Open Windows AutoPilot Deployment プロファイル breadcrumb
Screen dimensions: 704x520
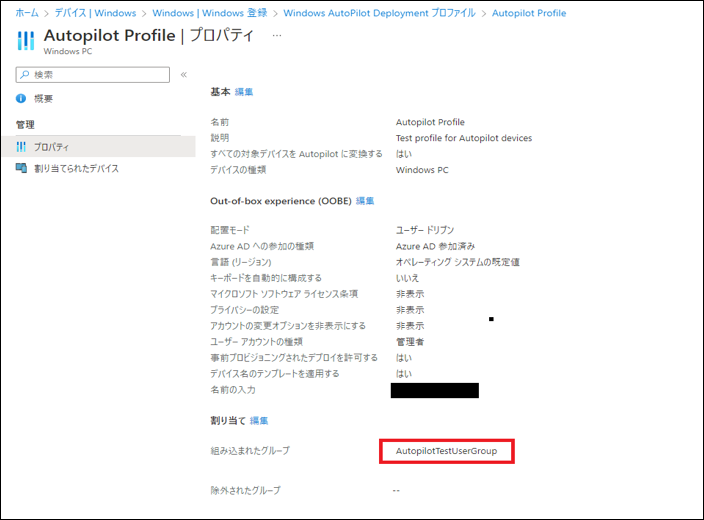(x=381, y=13)
